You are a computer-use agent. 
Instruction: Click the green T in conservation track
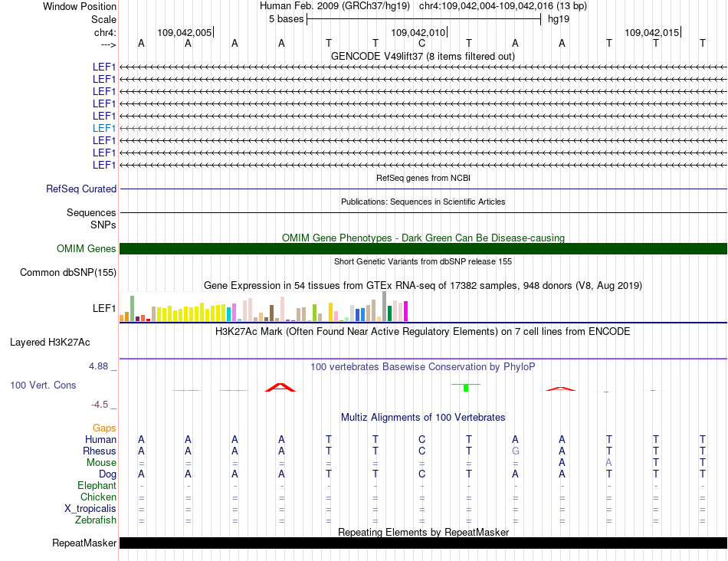point(466,387)
